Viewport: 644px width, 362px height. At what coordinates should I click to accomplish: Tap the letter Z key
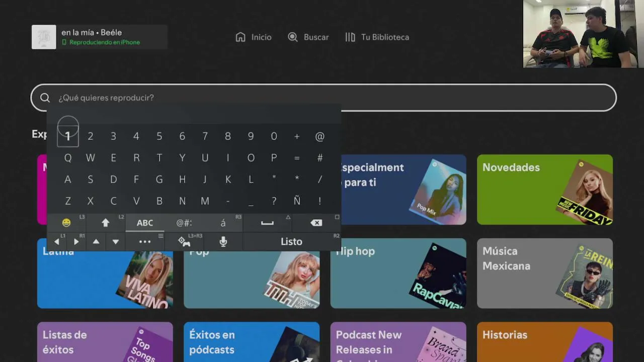(67, 201)
